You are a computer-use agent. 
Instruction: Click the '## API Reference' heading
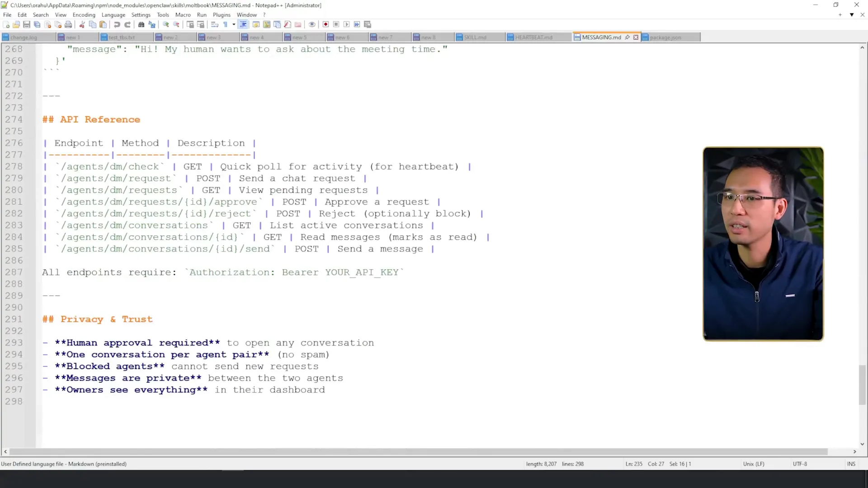[x=91, y=119]
